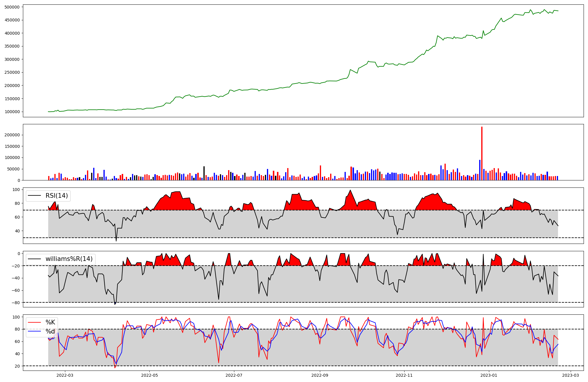Click the 2022-07 x-axis date label
Viewport: 588px width, 382px height.
(234, 375)
